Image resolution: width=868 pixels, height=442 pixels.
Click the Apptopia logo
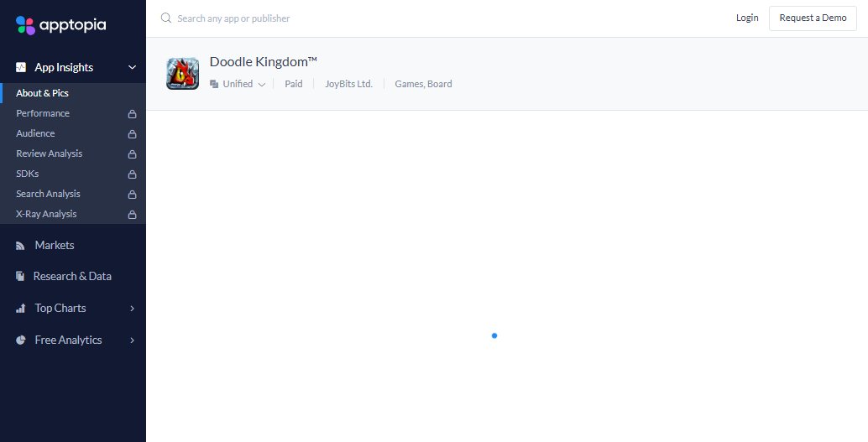coord(61,25)
